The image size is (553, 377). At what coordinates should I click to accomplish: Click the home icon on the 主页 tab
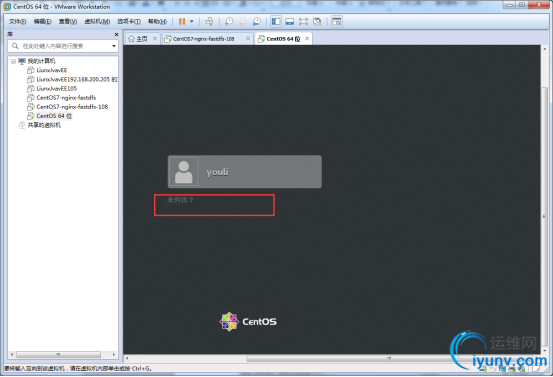coord(132,39)
